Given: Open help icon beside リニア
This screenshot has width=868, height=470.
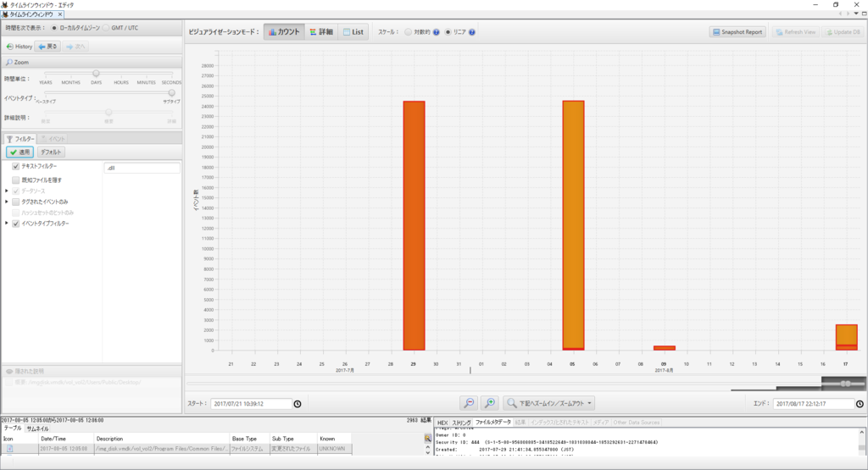Looking at the screenshot, I should tap(472, 32).
